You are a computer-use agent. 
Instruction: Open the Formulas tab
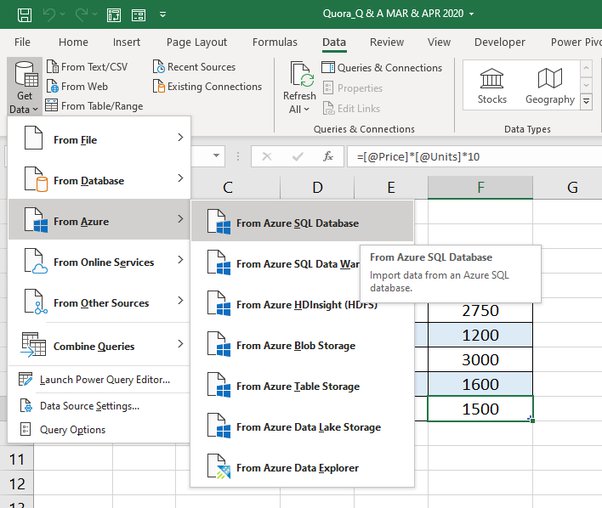tap(275, 42)
